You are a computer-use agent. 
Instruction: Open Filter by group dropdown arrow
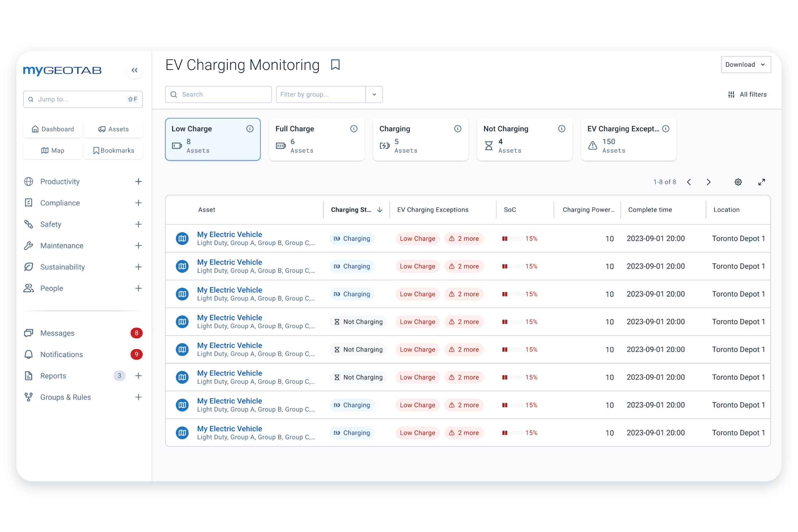(374, 95)
